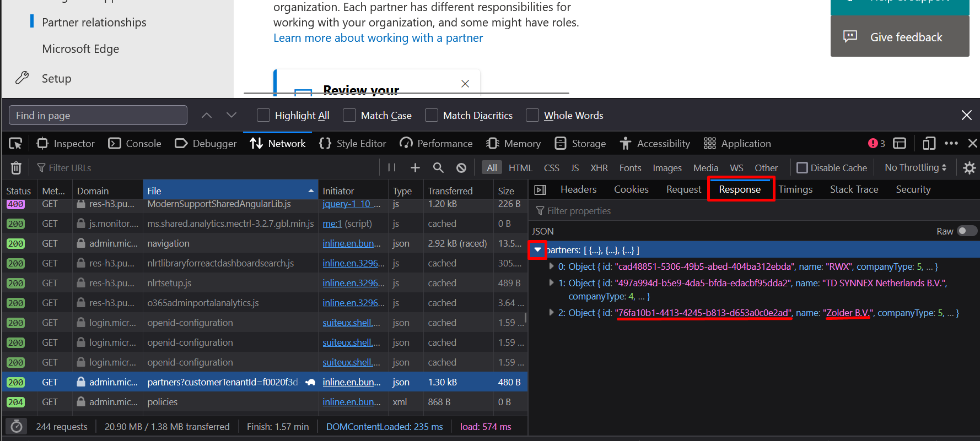Viewport: 980px width, 441px height.
Task: Open network settings gear icon
Action: [969, 168]
